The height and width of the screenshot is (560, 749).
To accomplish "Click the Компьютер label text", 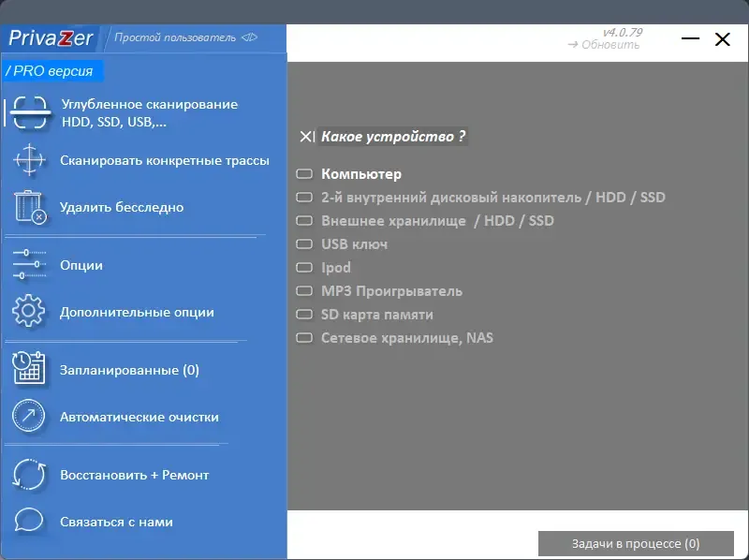I will (x=361, y=174).
